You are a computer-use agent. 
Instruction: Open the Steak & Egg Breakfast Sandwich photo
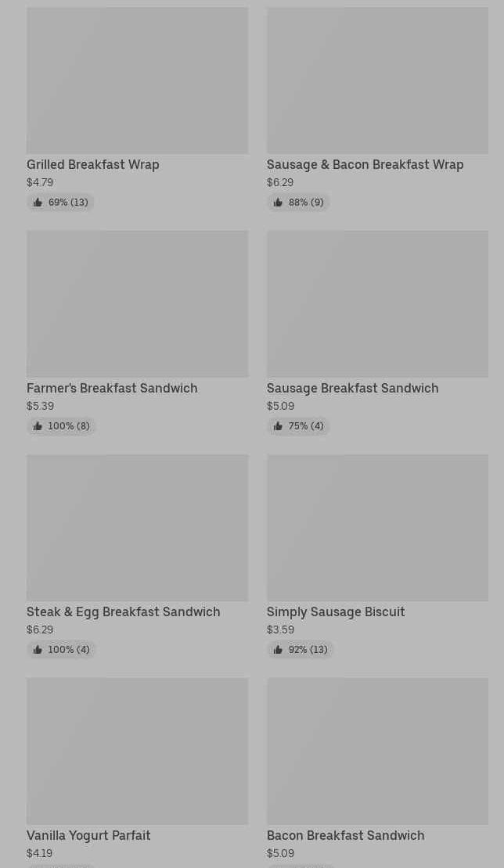137,528
